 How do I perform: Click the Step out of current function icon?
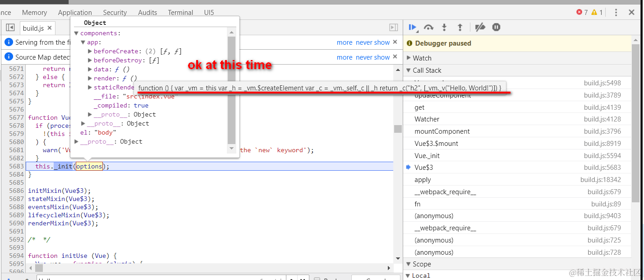click(x=460, y=27)
